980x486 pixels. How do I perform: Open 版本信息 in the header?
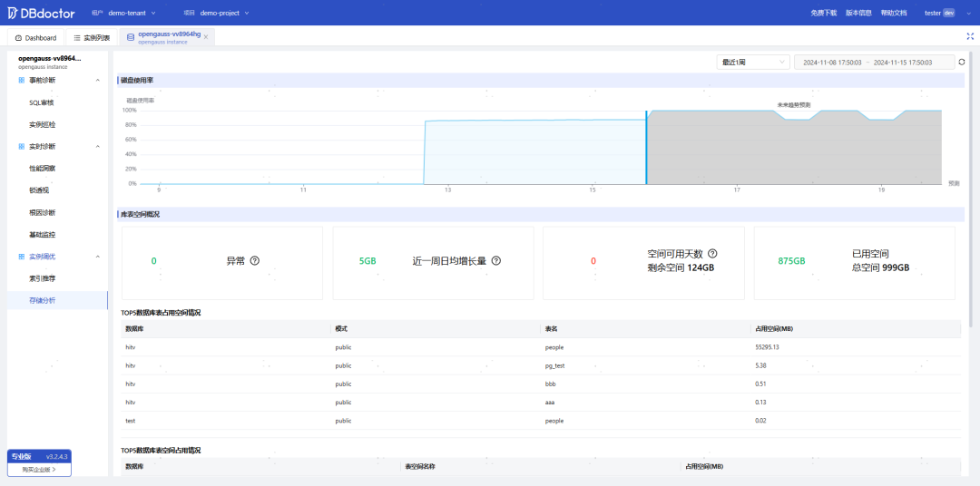tap(858, 13)
